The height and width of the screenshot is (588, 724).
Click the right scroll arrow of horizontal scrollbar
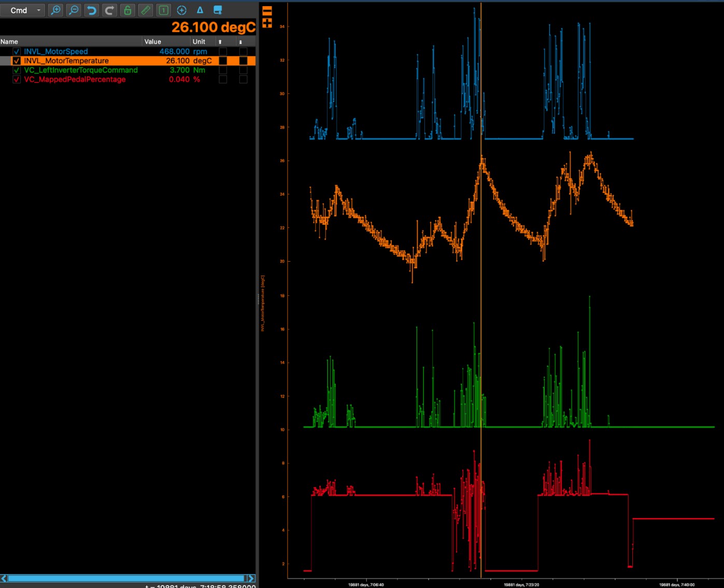click(x=251, y=578)
